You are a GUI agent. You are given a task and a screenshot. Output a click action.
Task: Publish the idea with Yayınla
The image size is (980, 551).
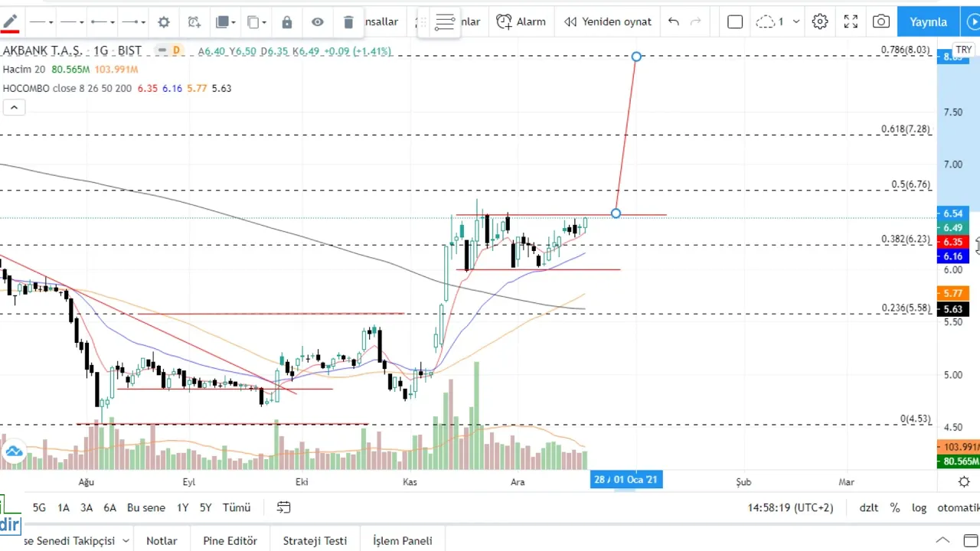coord(928,21)
